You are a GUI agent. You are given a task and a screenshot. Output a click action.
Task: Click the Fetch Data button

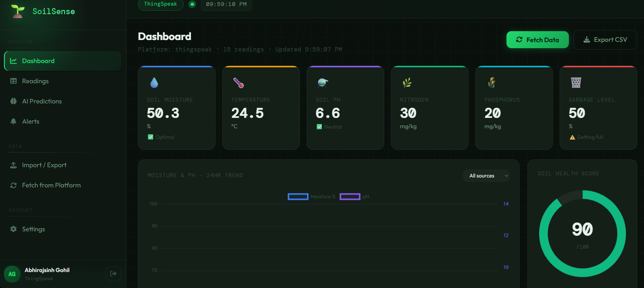pyautogui.click(x=537, y=40)
